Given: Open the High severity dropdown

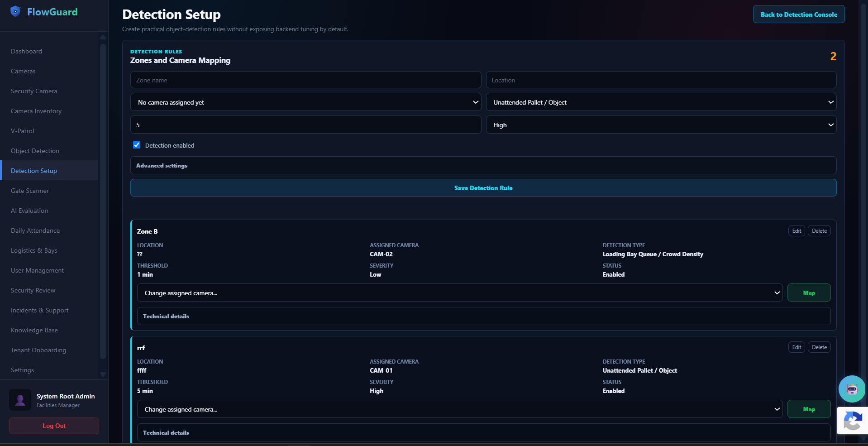Looking at the screenshot, I should (661, 125).
